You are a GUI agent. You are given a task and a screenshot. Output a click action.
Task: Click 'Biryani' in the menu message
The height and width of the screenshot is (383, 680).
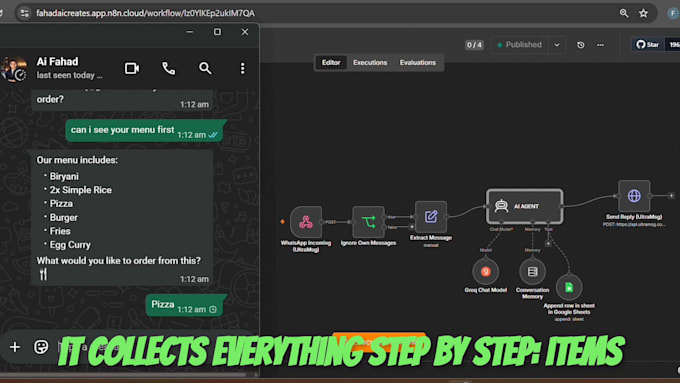click(64, 176)
